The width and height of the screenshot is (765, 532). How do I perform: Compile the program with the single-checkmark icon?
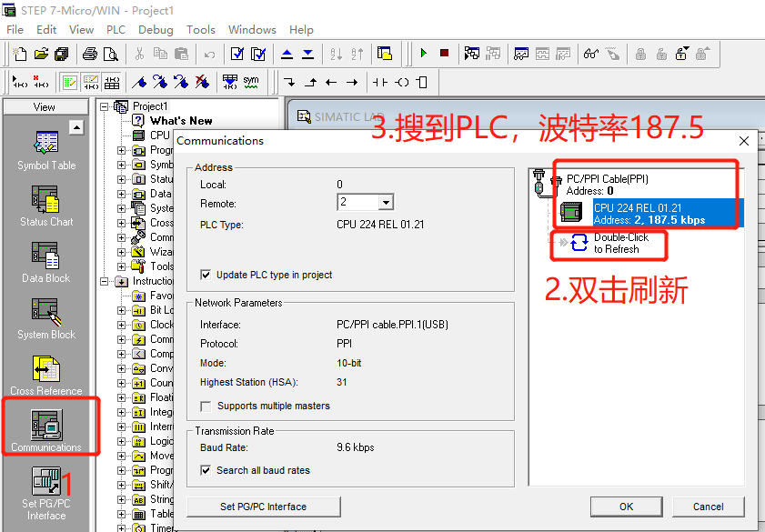(x=237, y=54)
